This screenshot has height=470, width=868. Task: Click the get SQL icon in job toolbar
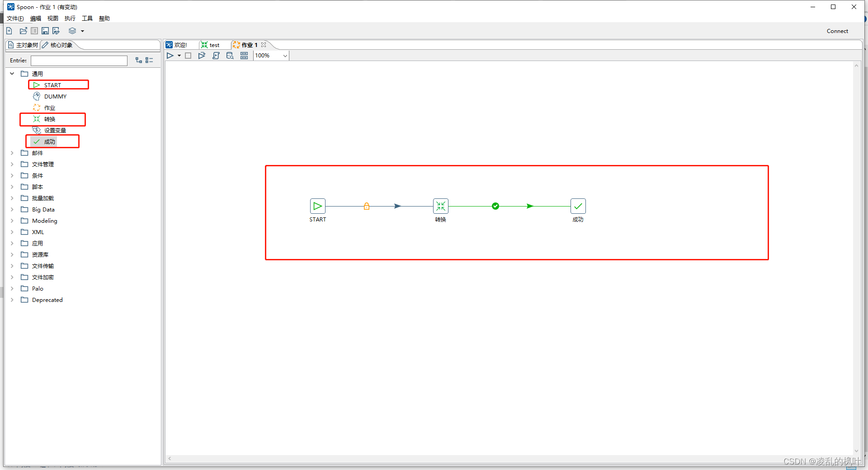(216, 56)
